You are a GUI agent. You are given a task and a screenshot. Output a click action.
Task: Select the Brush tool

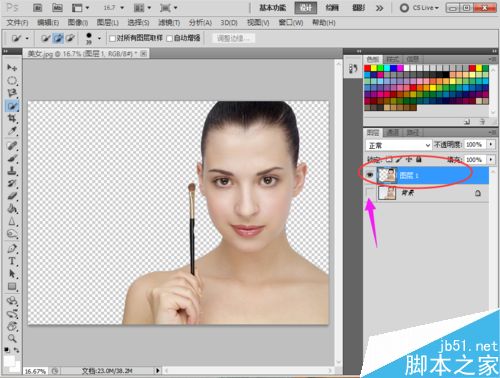[12, 158]
